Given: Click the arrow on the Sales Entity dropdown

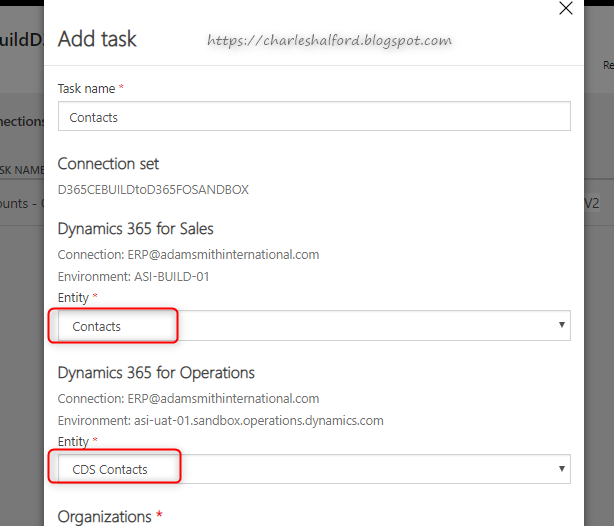Looking at the screenshot, I should click(x=562, y=326).
